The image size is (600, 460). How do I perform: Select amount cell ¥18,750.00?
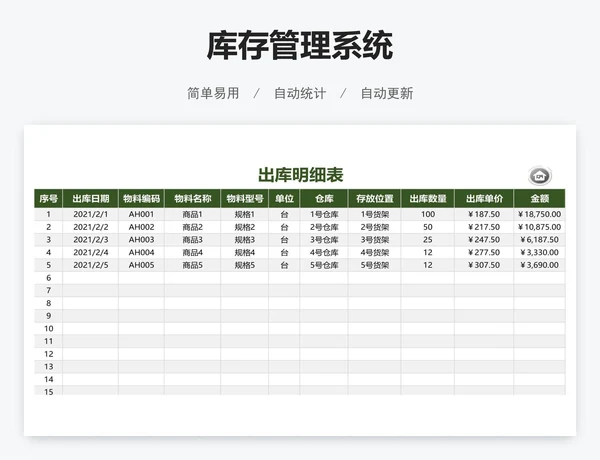point(539,214)
